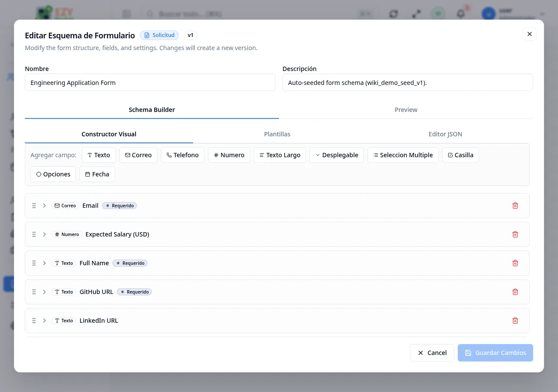The height and width of the screenshot is (392, 558).
Task: Click the "LinkedIn URL" label
Action: click(99, 321)
